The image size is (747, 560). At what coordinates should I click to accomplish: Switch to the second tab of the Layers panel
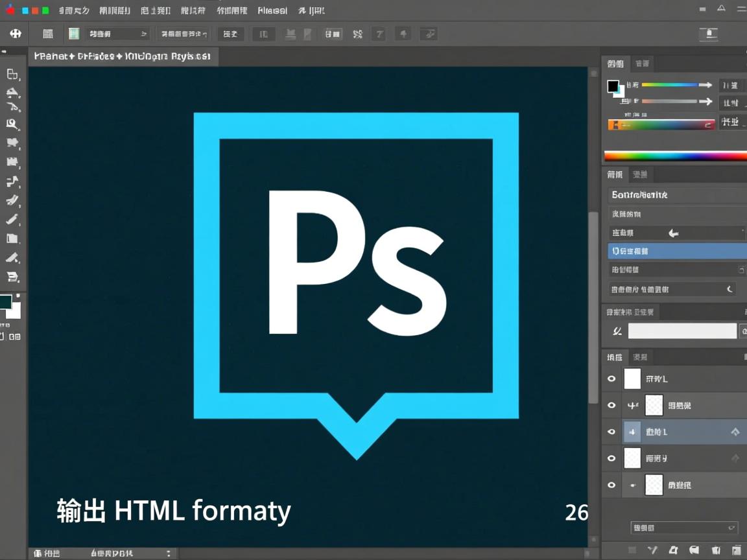pos(640,357)
